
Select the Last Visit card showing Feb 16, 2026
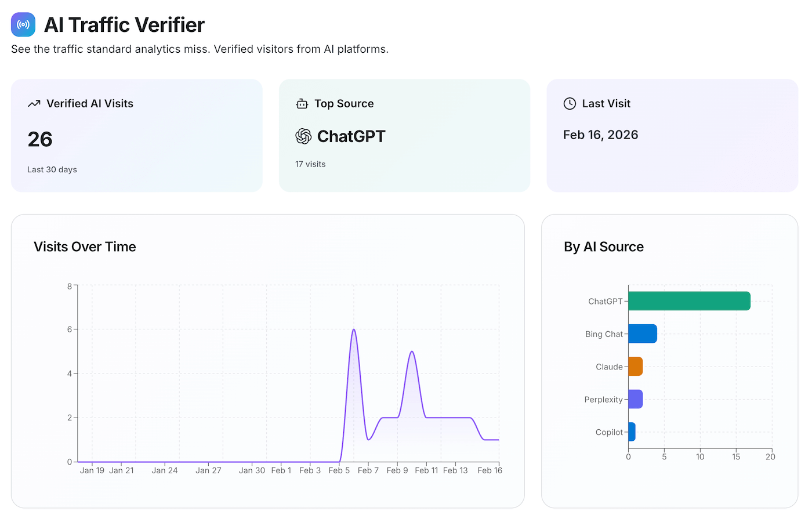coord(672,135)
